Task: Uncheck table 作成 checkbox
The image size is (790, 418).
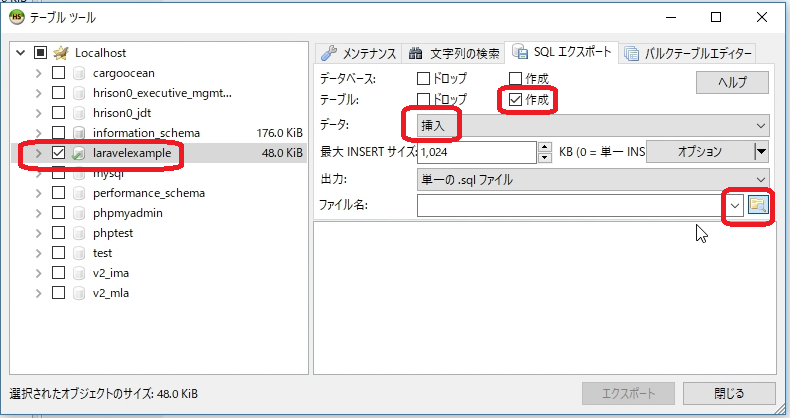Action: pyautogui.click(x=515, y=99)
